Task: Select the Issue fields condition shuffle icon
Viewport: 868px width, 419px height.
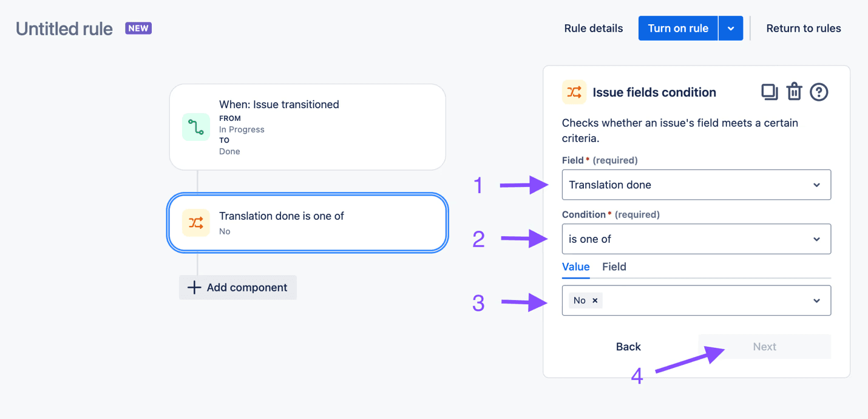Action: click(x=573, y=92)
